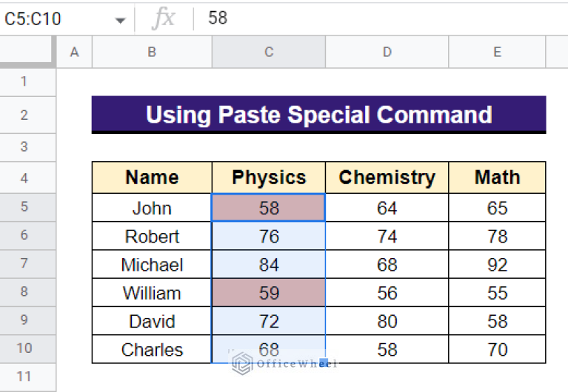568x392 pixels.
Task: Click the 'Using Paste Special Command' title cell
Action: click(318, 115)
